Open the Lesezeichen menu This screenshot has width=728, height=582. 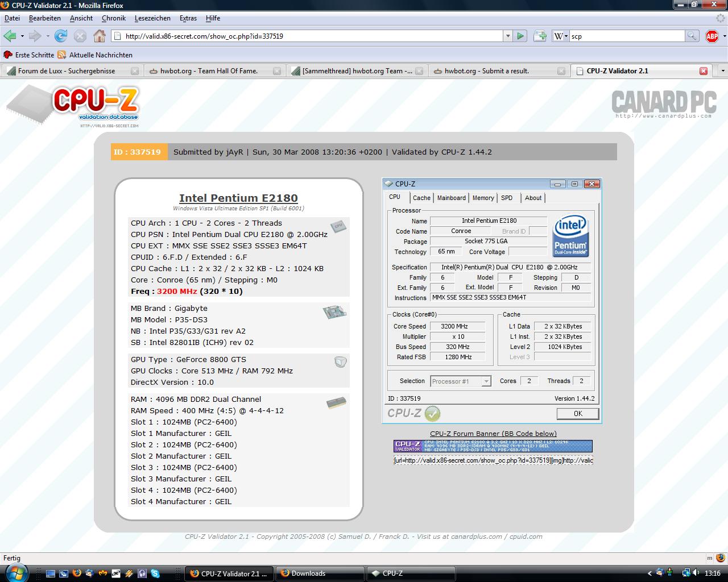click(x=153, y=18)
